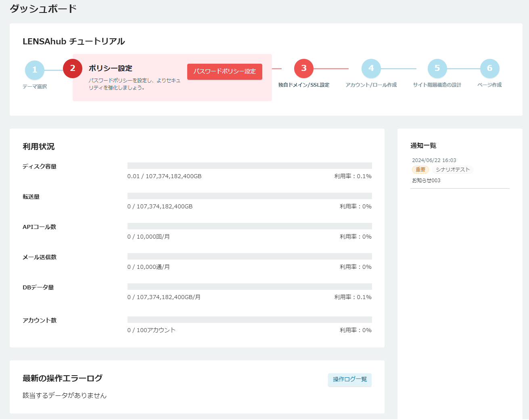Select tutorial step 1 circle テーマ選択

pos(35,70)
